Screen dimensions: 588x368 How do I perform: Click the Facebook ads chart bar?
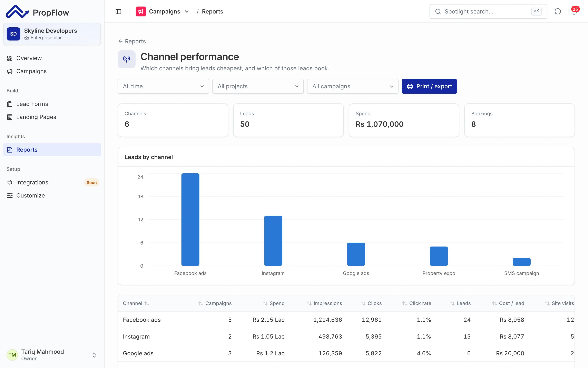190,220
